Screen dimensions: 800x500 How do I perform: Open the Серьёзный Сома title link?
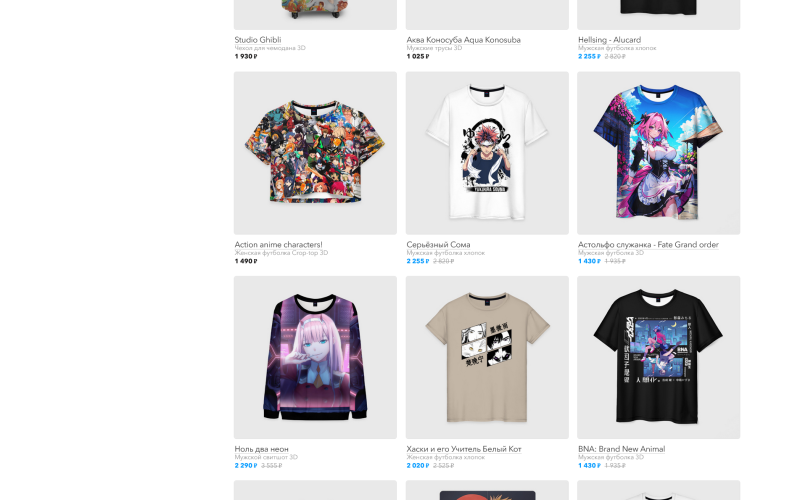pos(438,244)
